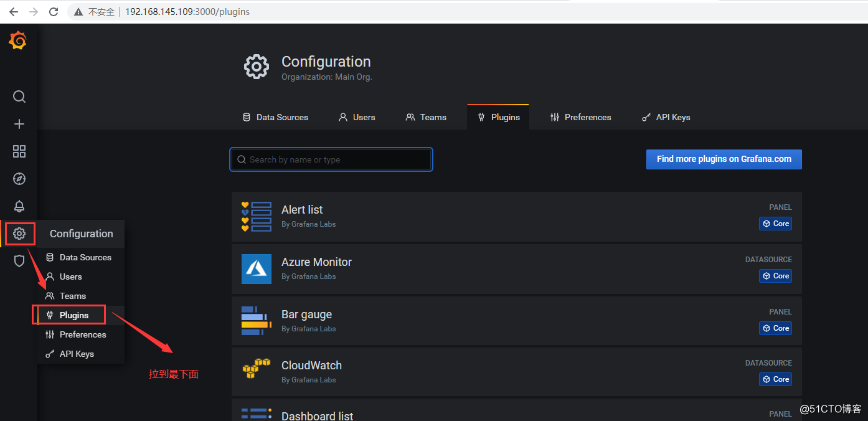This screenshot has width=868, height=421.
Task: Switch to the Preferences tab
Action: tap(581, 117)
